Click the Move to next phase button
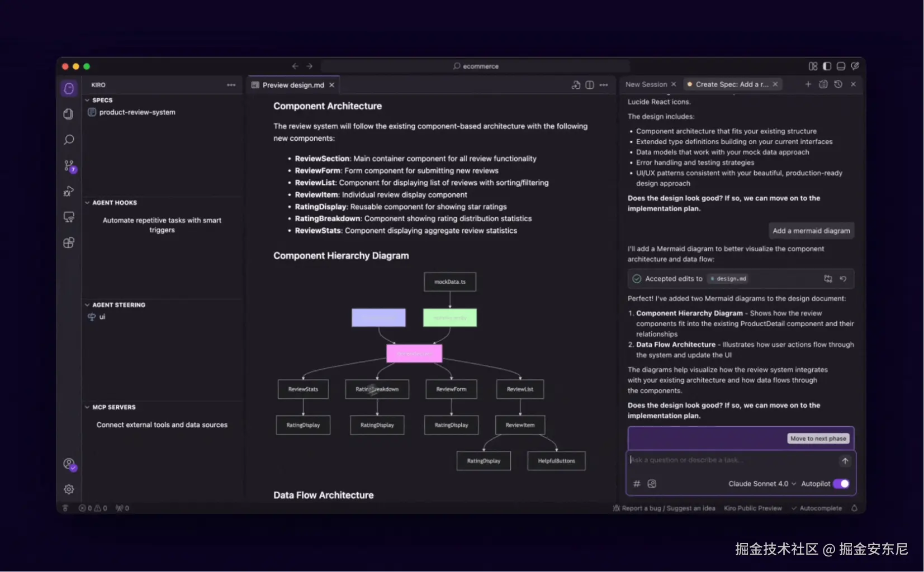Image resolution: width=924 pixels, height=572 pixels. 818,438
